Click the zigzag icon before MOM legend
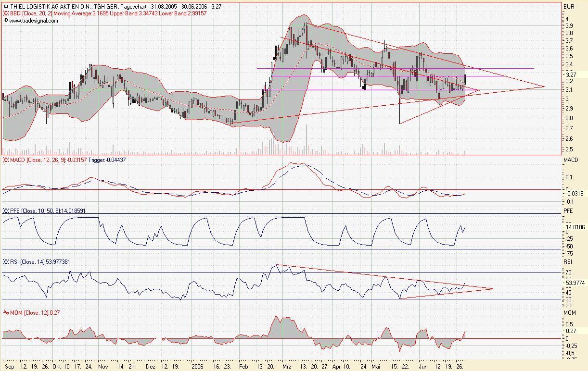The height and width of the screenshot is (371, 588). (6, 313)
